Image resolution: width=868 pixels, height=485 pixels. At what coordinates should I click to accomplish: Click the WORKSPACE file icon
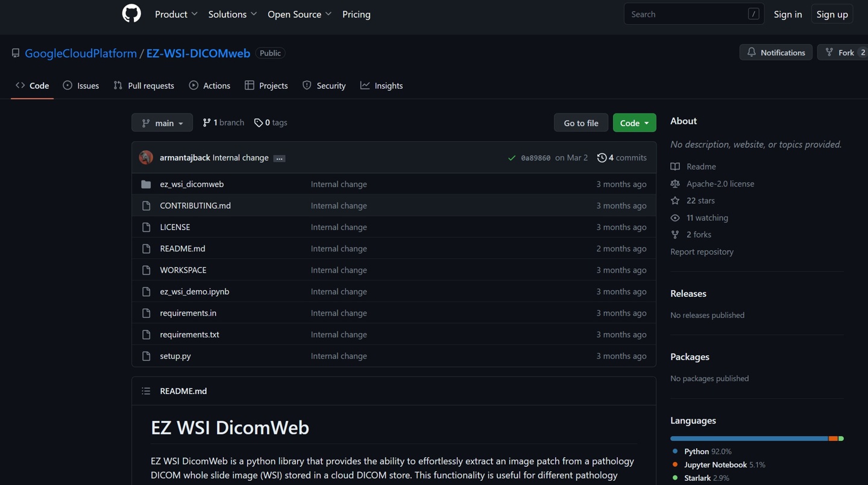click(146, 270)
